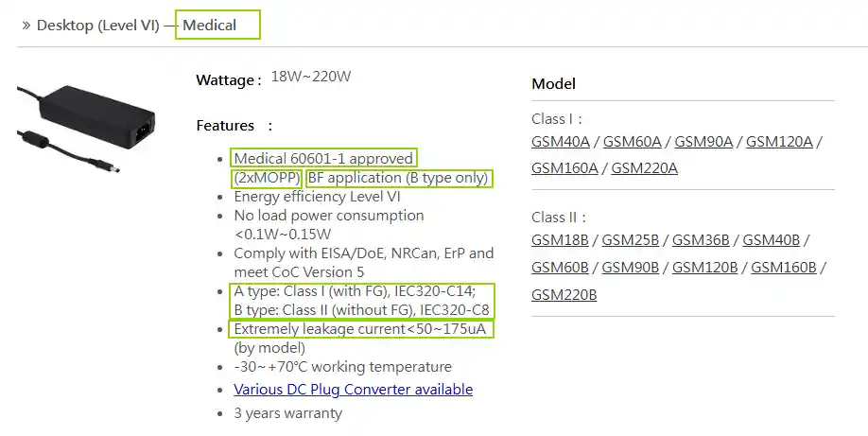This screenshot has height=436, width=868.
Task: Open the GSM160A model link
Action: (564, 168)
